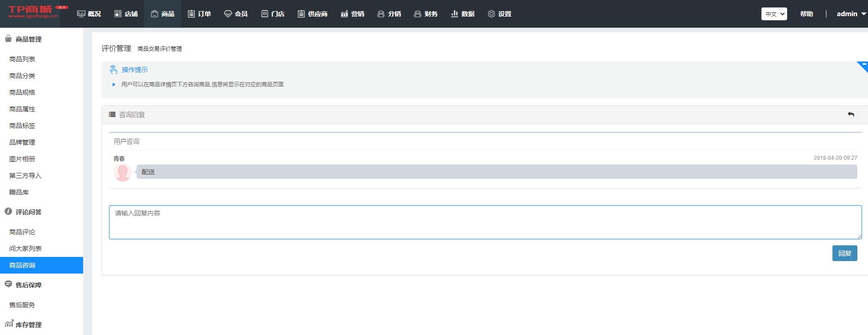Open the 订单 top menu
868x335 pixels.
point(199,14)
